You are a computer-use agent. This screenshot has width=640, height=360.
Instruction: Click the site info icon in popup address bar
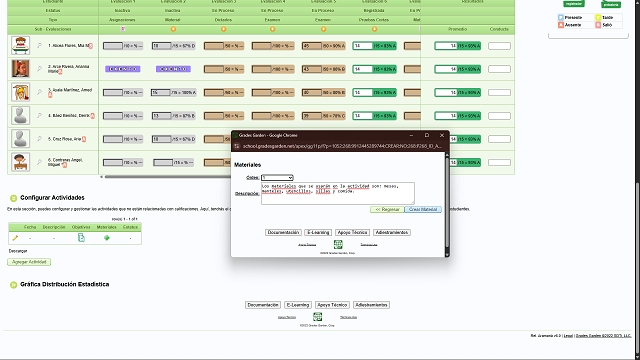point(236,146)
